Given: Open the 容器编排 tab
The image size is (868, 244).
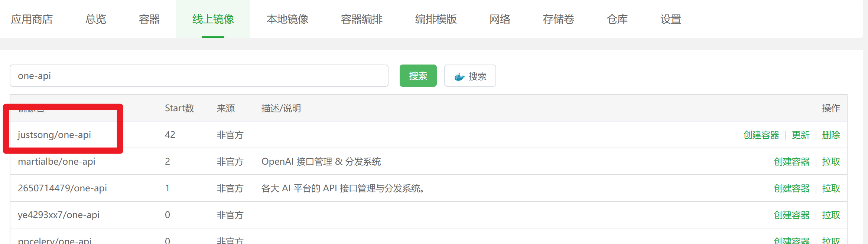Looking at the screenshot, I should [x=361, y=19].
